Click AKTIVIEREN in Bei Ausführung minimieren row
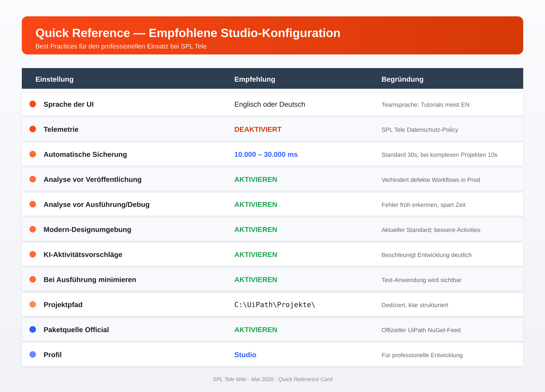Viewport: 545px width, 392px height. click(256, 280)
